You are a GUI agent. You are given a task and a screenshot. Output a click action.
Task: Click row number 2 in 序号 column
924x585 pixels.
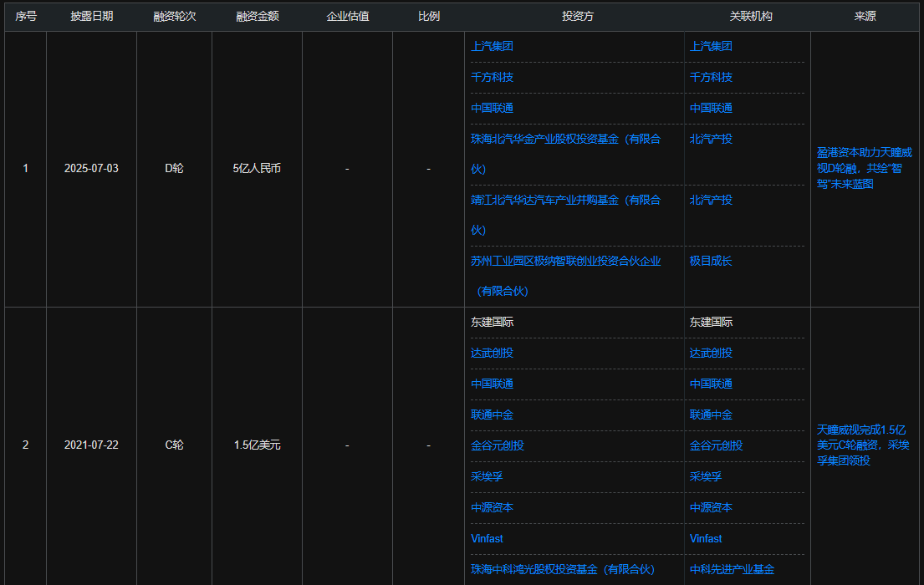[x=25, y=445]
